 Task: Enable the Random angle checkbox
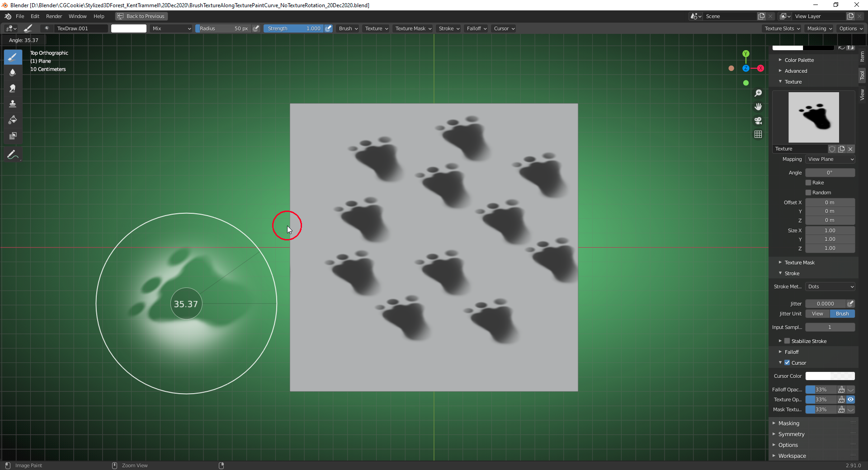(808, 193)
